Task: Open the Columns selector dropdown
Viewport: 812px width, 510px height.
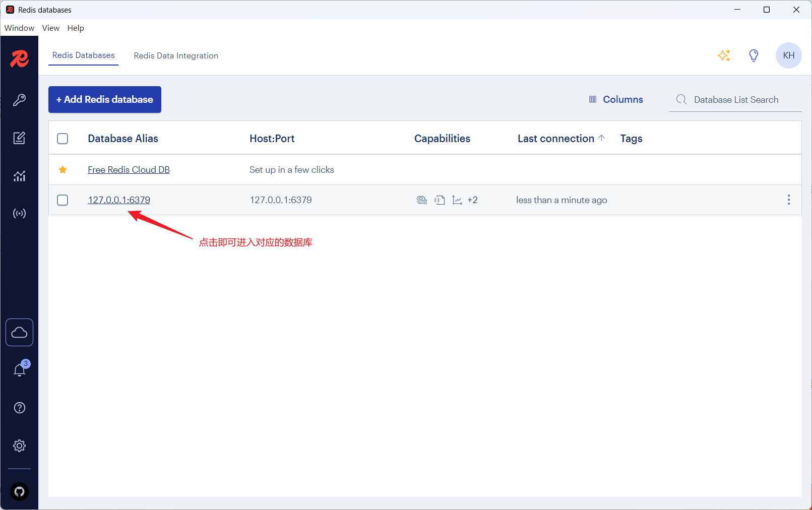Action: (x=616, y=99)
